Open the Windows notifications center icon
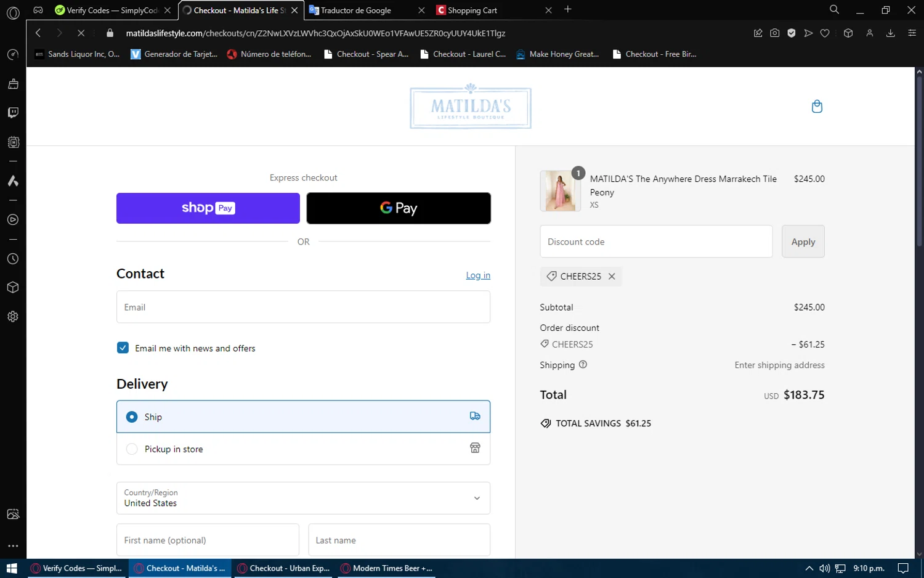924x578 pixels. pos(903,568)
